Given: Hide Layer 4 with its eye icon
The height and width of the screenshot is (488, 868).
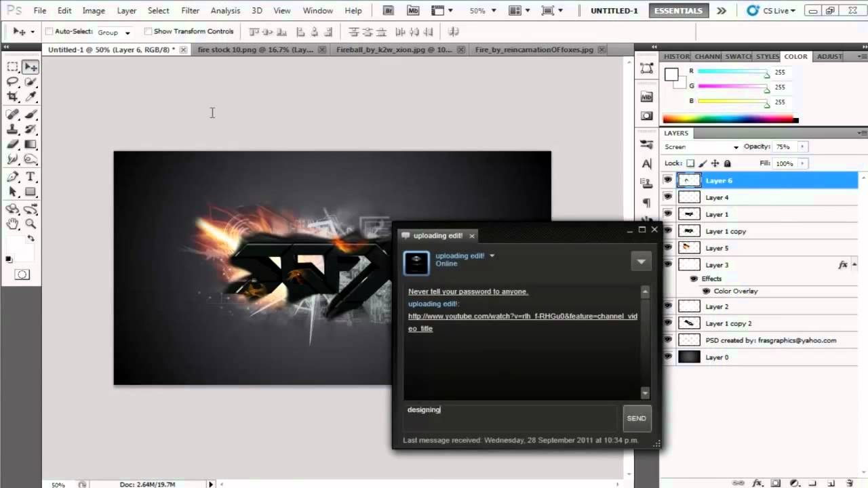Looking at the screenshot, I should [x=668, y=197].
